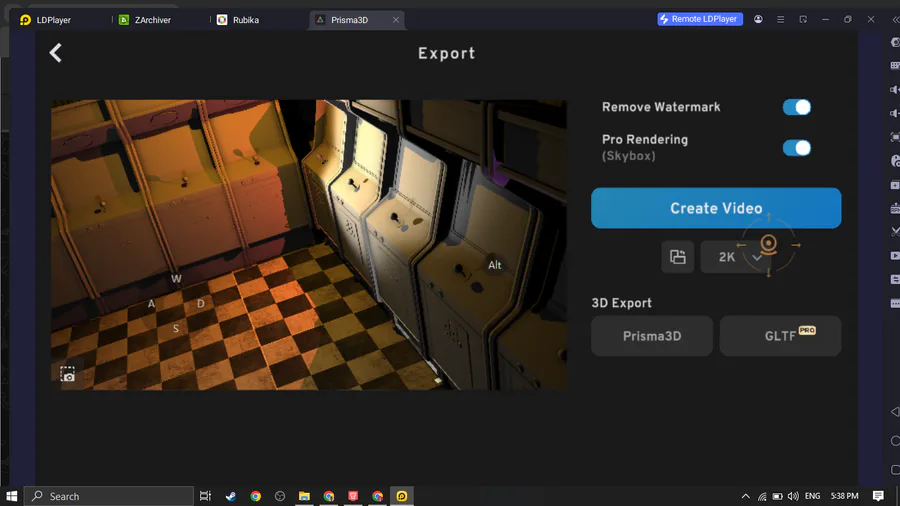Close the Prisma3D tab

395,20
